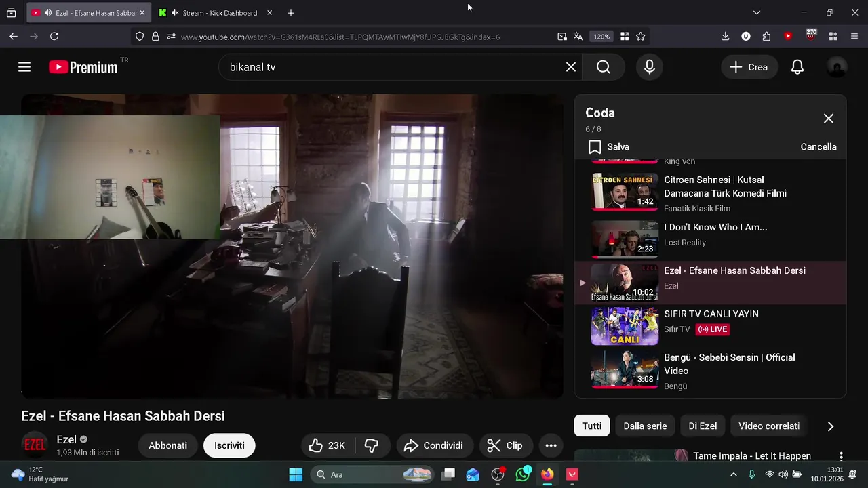Screen dimensions: 868x488
Task: Reload the current page
Action: 54,37
